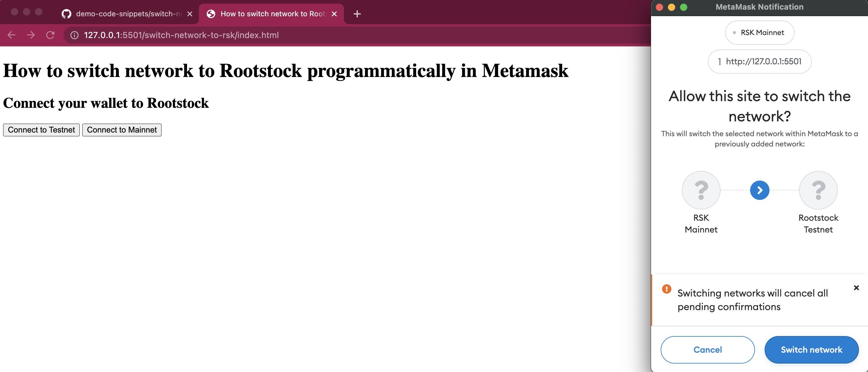
Task: Select the RSK Mainnet network dropdown
Action: pyautogui.click(x=759, y=32)
